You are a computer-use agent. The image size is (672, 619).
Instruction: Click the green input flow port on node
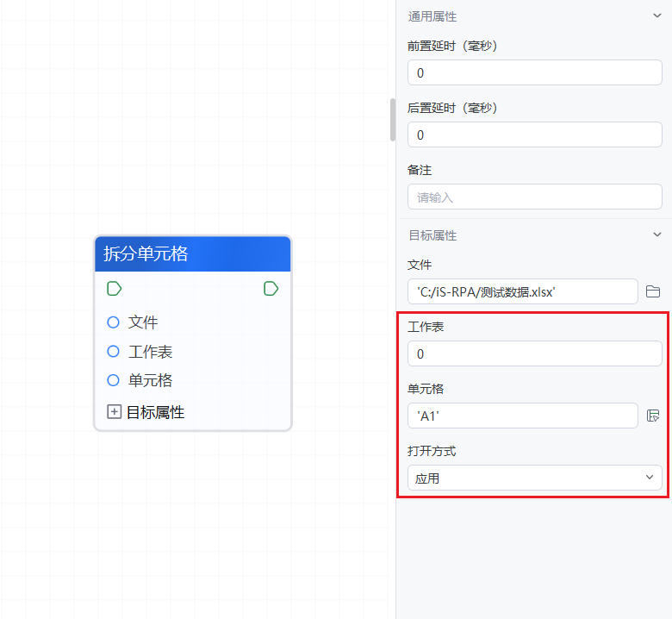click(x=115, y=288)
